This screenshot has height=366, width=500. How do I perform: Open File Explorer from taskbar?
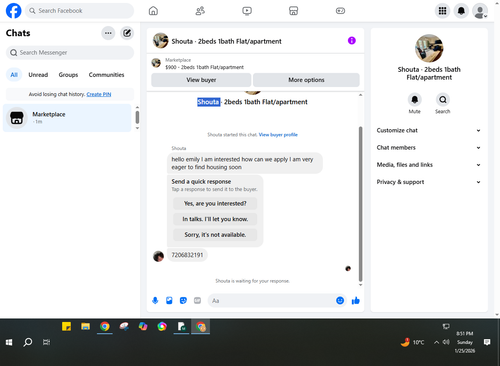pyautogui.click(x=85, y=326)
